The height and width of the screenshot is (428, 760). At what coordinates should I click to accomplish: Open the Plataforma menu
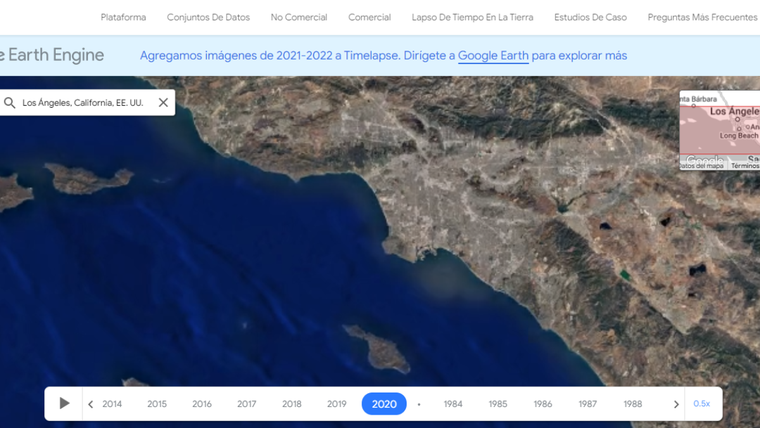123,17
